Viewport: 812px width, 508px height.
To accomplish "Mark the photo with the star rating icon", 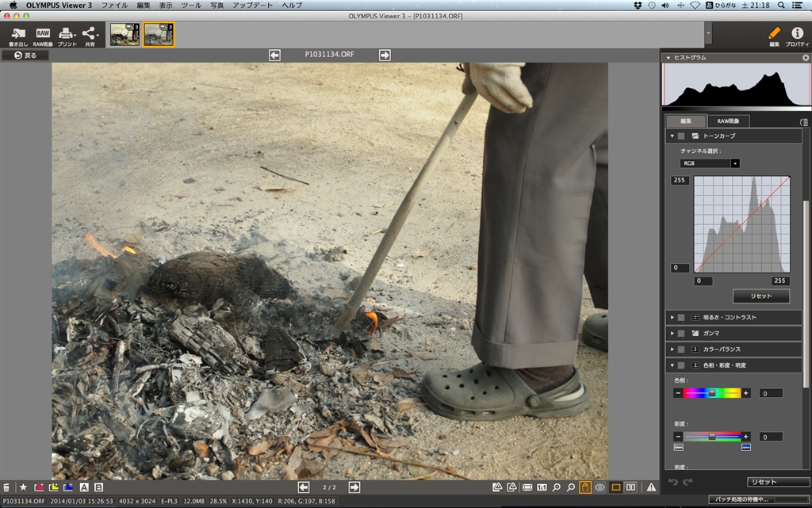I will 23,487.
